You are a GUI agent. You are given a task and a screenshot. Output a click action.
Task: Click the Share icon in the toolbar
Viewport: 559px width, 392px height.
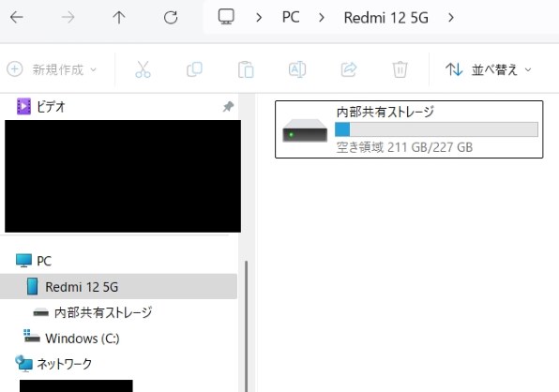(348, 69)
